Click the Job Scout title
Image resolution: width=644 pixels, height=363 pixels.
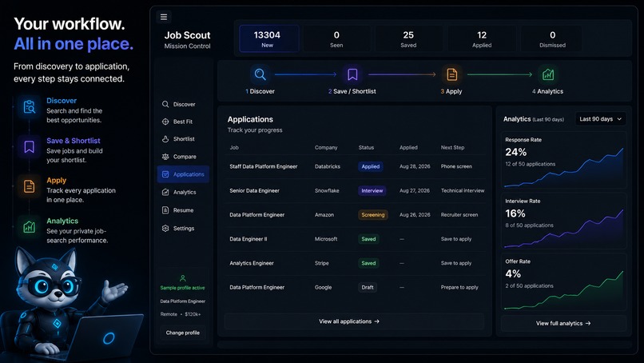[187, 35]
